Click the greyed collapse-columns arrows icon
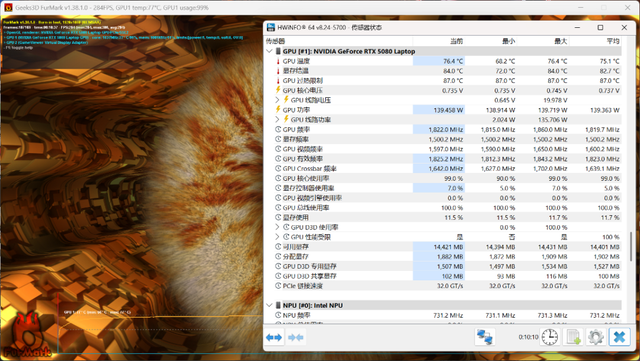Screen dimensions: 640x361 296,337
